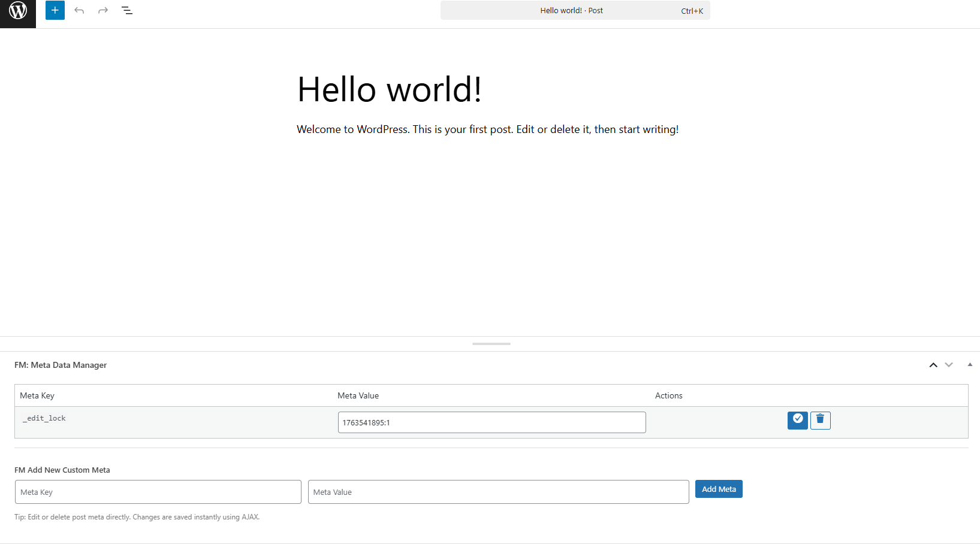This screenshot has width=980, height=544.
Task: Open the Document Overview list view
Action: pos(127,10)
